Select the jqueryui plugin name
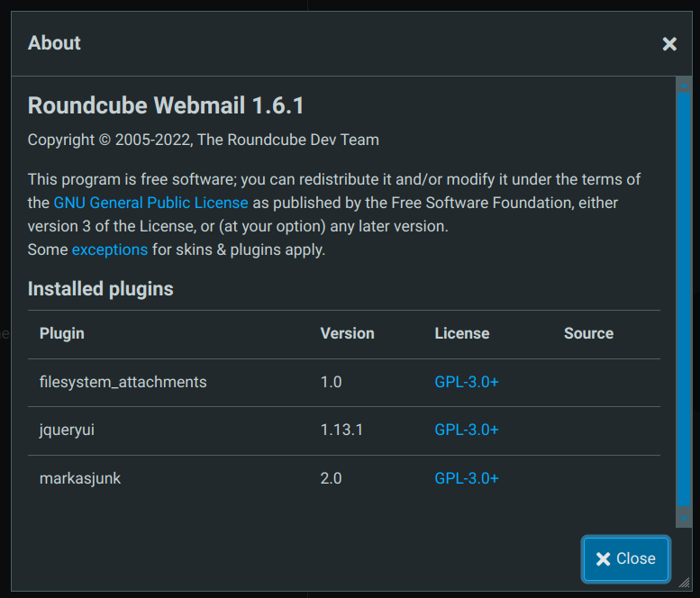This screenshot has width=700, height=598. [67, 430]
